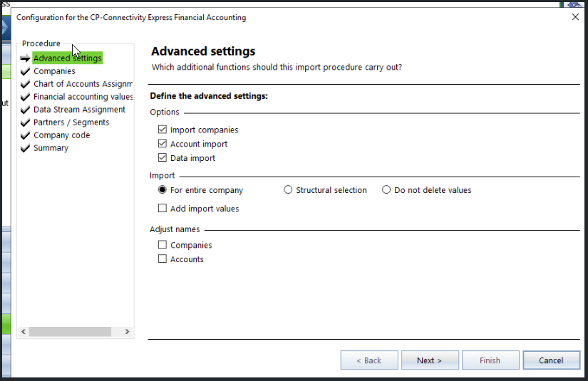Check Companies under Adjust names
Viewport: 588px width, 381px height.
[x=163, y=245]
